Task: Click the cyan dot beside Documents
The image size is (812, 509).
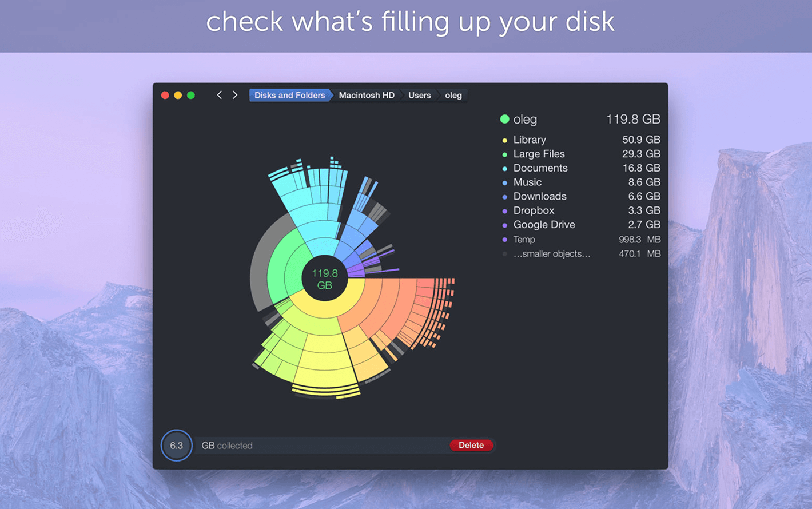Action: tap(504, 169)
